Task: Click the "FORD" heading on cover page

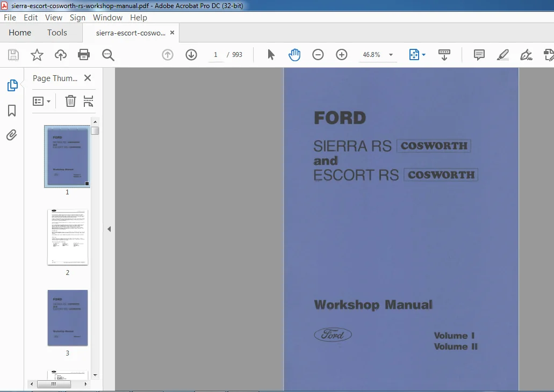Action: coord(340,118)
